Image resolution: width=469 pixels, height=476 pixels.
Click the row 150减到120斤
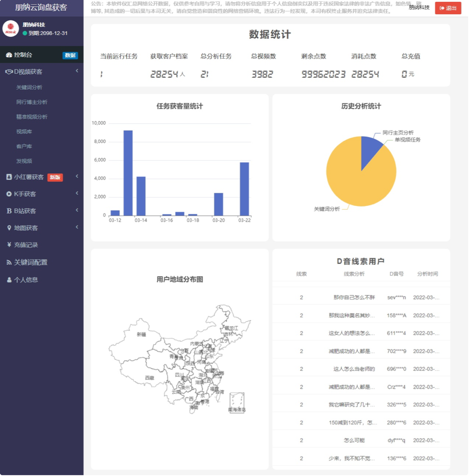(361, 423)
